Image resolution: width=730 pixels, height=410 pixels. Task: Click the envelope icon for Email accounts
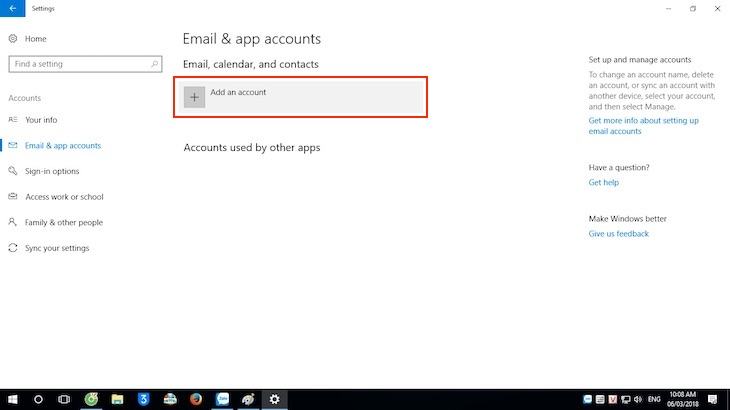coord(13,145)
